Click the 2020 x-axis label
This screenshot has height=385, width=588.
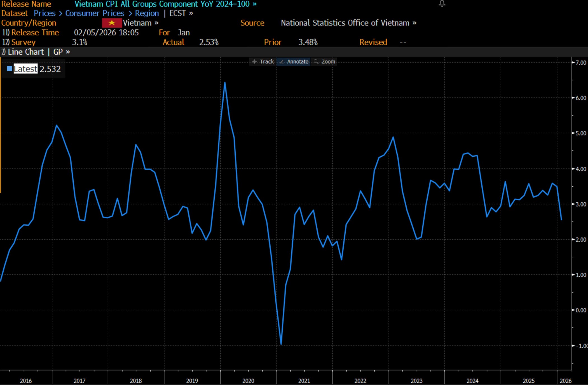248,381
